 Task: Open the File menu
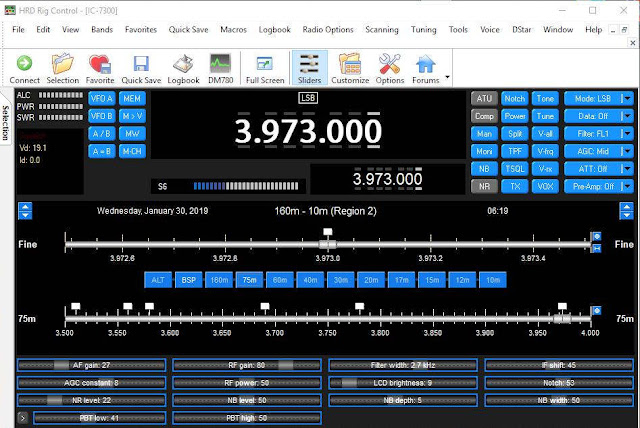(18, 30)
